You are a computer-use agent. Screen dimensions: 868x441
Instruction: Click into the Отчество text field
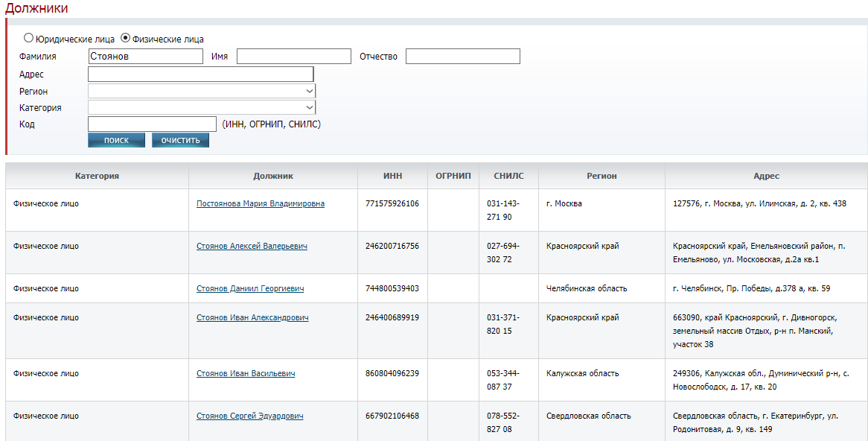tap(462, 57)
